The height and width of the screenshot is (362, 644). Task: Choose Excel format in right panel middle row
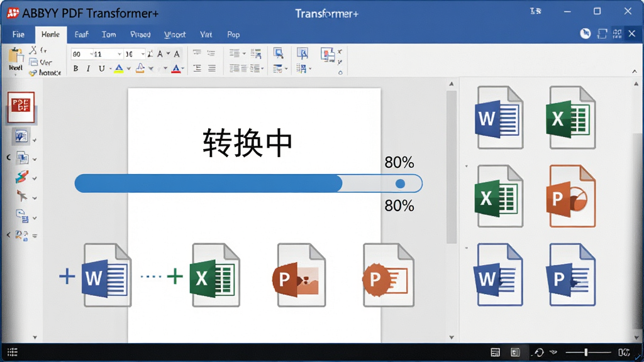[x=499, y=196]
